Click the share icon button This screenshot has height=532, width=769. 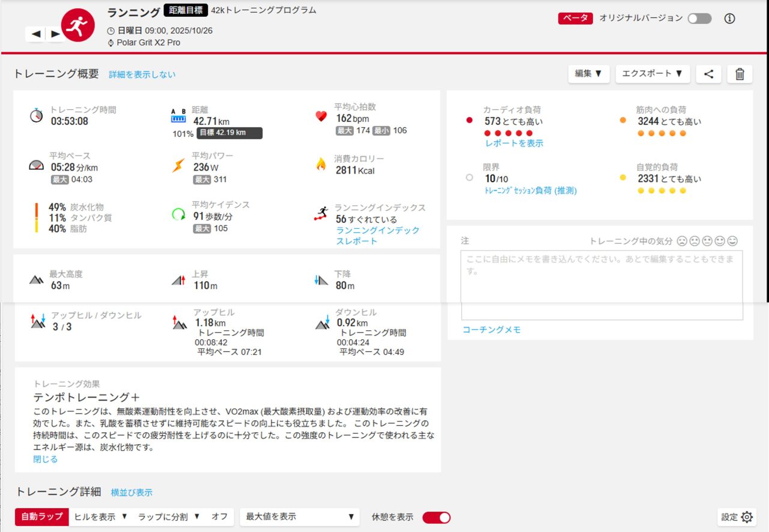709,74
